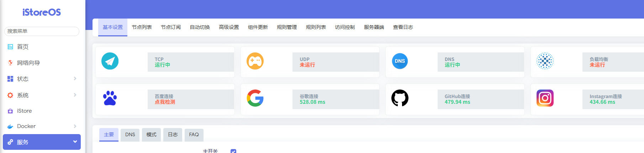Toggle the 主开关 main switch checkbox
This screenshot has height=153, width=644.
233,151
